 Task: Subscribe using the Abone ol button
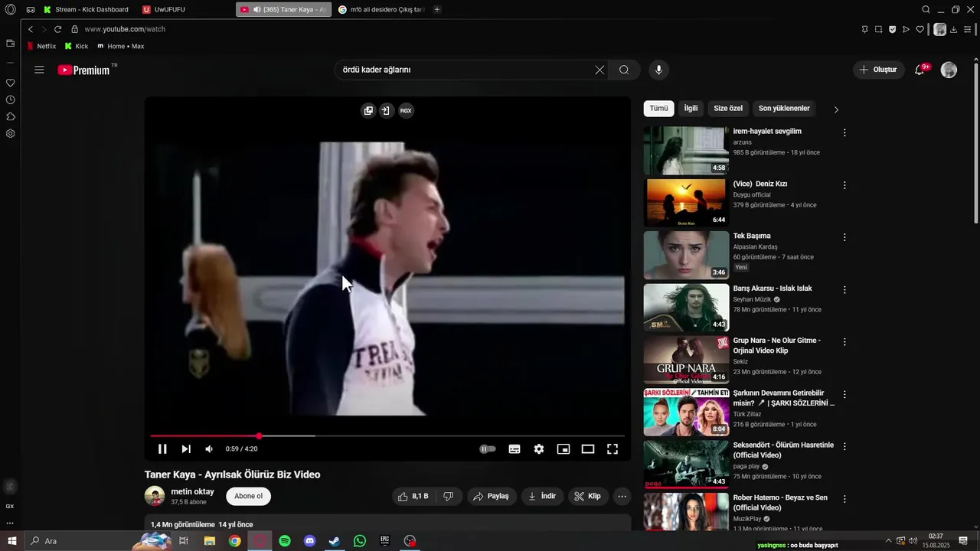(248, 496)
